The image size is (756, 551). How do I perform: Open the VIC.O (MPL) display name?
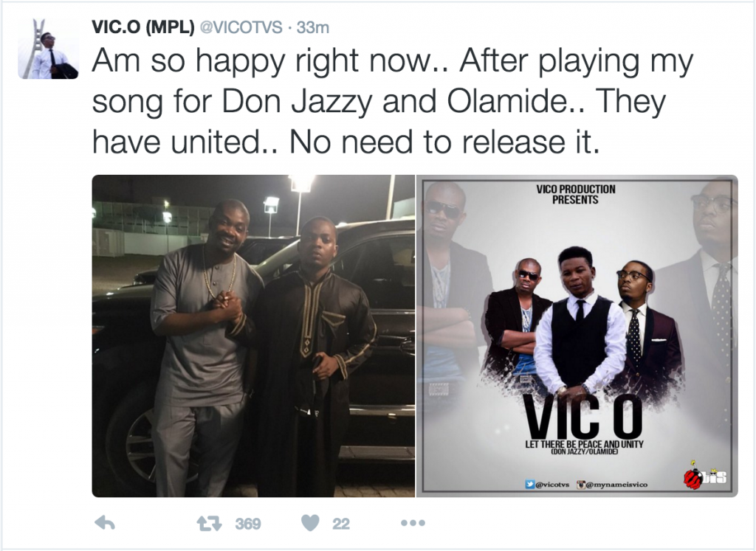(143, 27)
